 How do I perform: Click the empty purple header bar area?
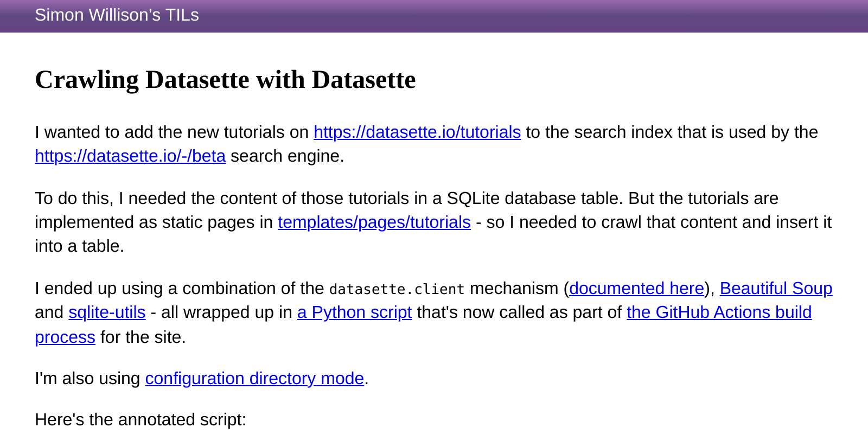click(532, 16)
